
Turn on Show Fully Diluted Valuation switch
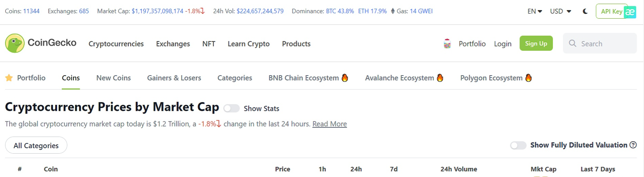pos(518,145)
